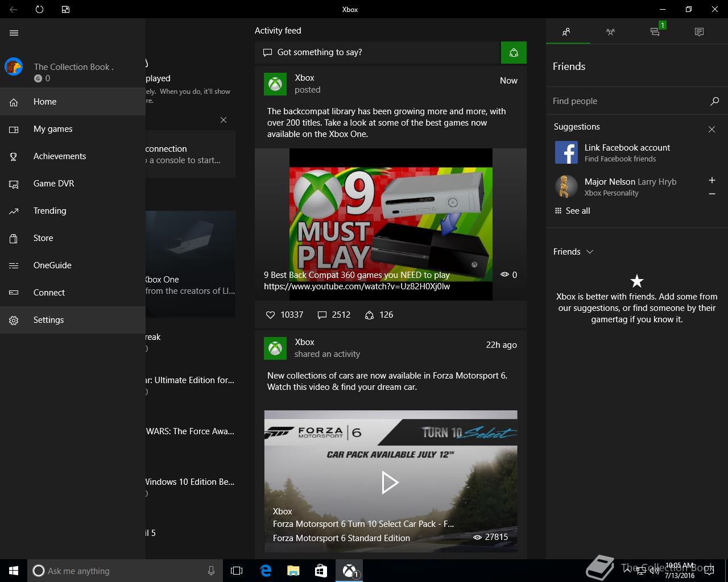Open Trending in the sidebar
This screenshot has width=728, height=582.
tap(73, 211)
